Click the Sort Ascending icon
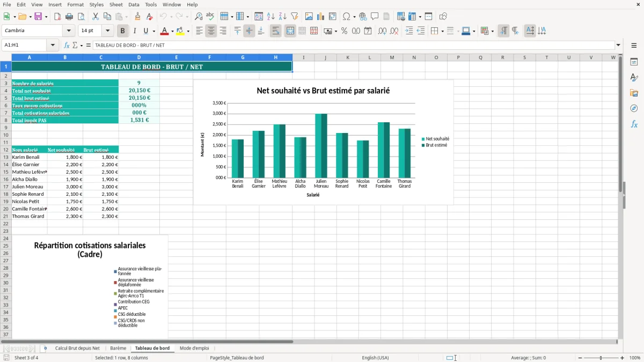The width and height of the screenshot is (644, 362). (x=270, y=17)
